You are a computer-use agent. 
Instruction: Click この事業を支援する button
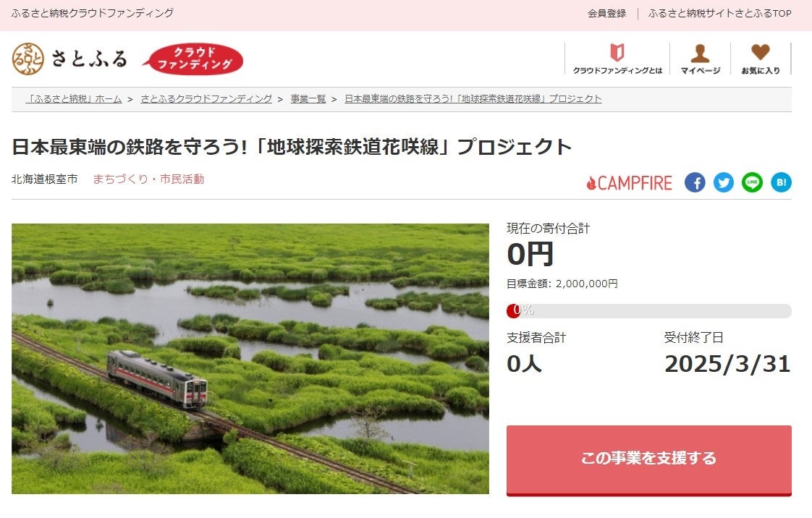pyautogui.click(x=649, y=460)
